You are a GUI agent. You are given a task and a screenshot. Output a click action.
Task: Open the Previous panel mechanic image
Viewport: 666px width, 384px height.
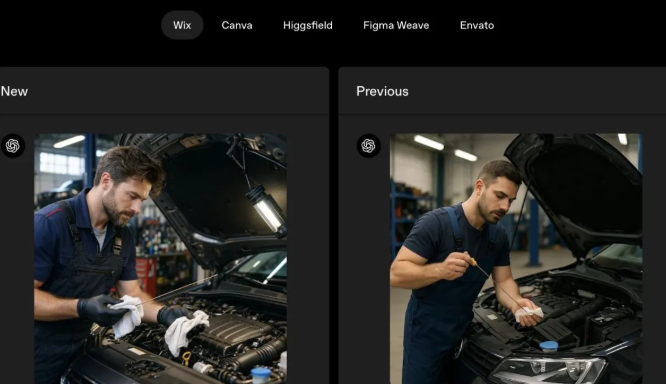click(516, 259)
